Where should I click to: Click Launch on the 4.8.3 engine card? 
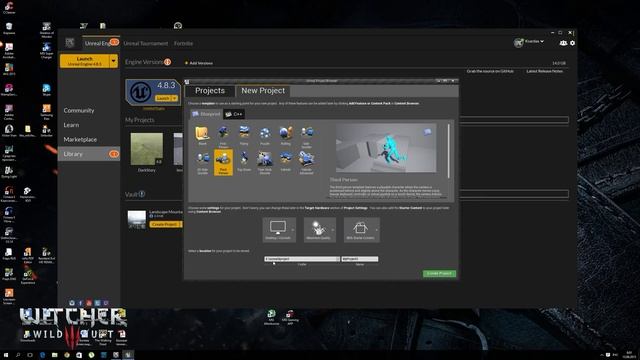(x=163, y=98)
